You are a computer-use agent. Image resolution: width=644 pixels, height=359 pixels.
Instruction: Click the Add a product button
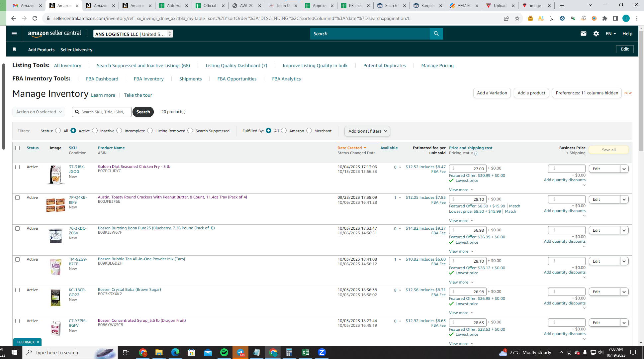531,93
